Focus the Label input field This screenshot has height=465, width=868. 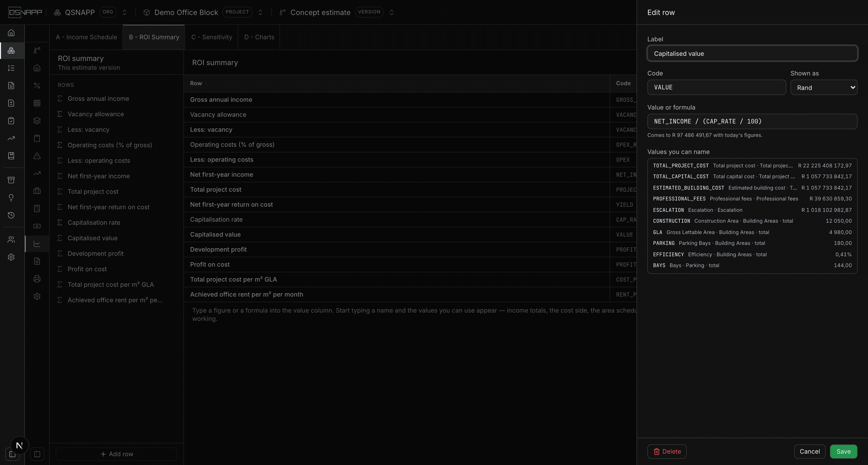click(x=752, y=53)
